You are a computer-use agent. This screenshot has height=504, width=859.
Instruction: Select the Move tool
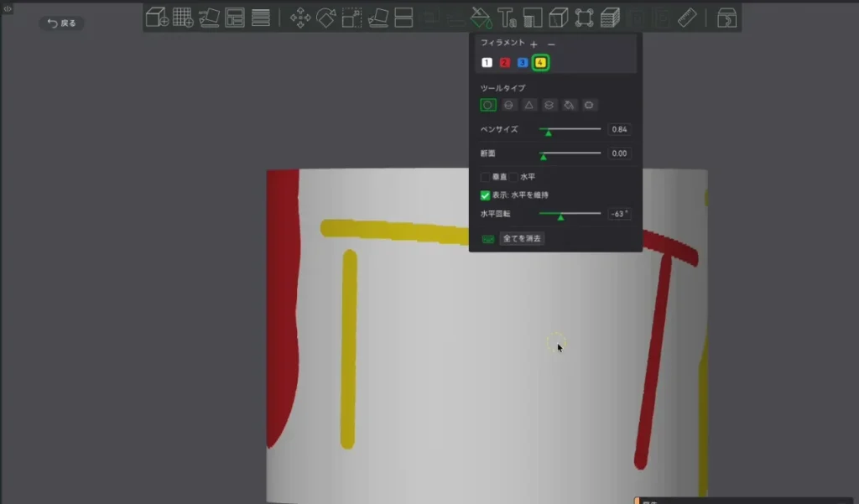[x=300, y=18]
